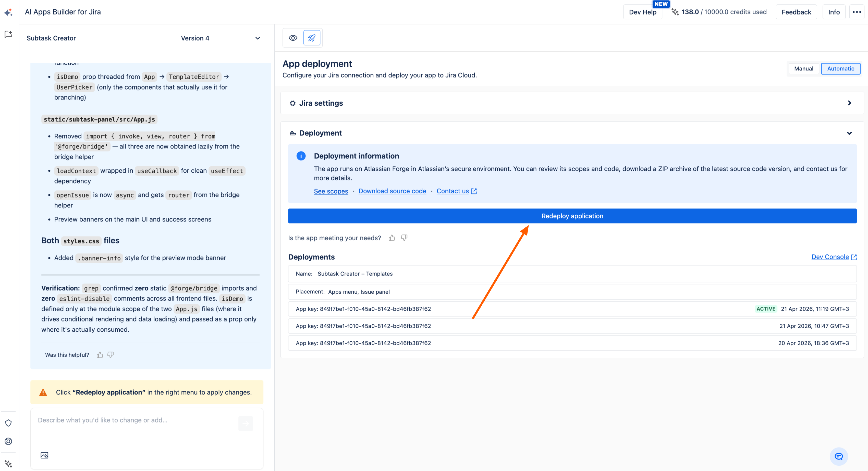Select the deployment row dated 20 Apr 18:36

pyautogui.click(x=572, y=343)
